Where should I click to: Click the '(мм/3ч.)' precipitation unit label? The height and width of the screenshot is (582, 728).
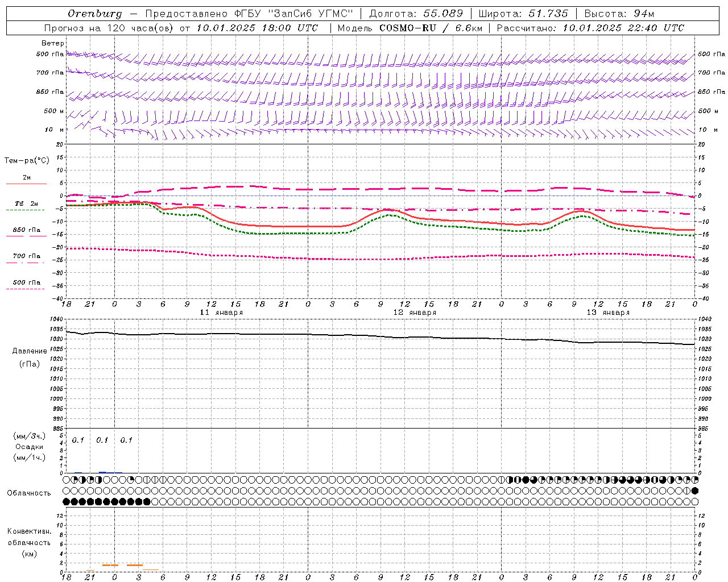(30, 436)
